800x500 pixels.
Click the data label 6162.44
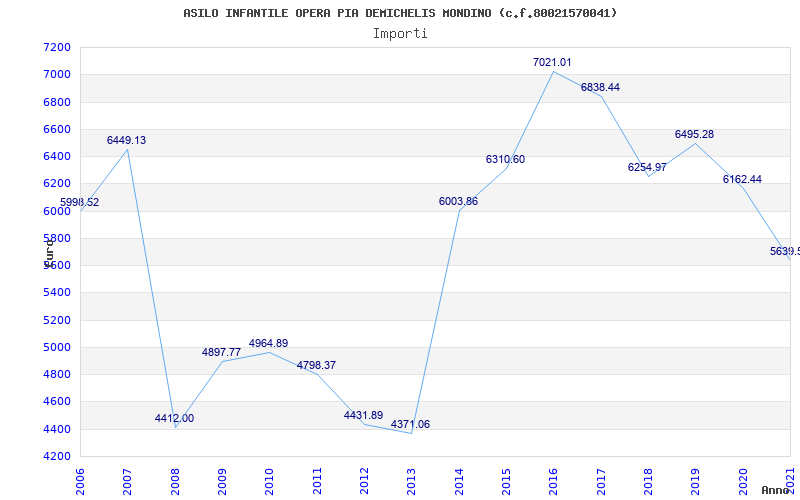click(742, 180)
